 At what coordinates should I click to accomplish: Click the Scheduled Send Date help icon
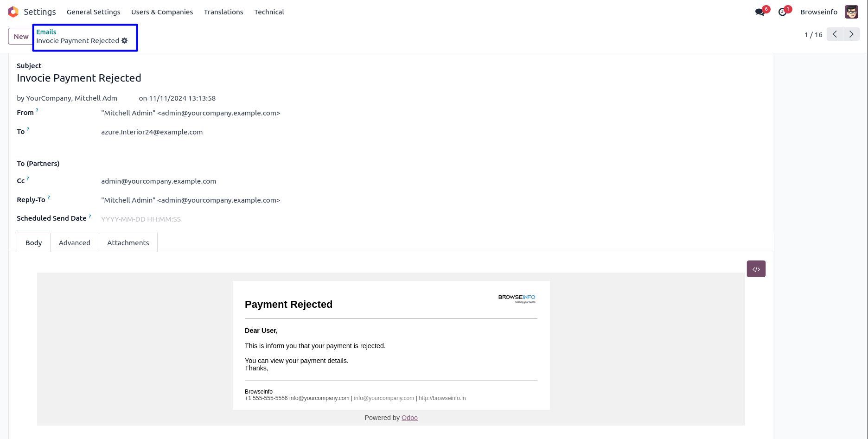point(90,216)
